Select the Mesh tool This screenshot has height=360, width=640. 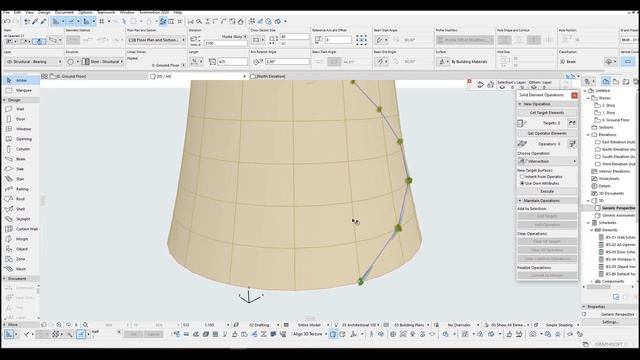tap(20, 269)
